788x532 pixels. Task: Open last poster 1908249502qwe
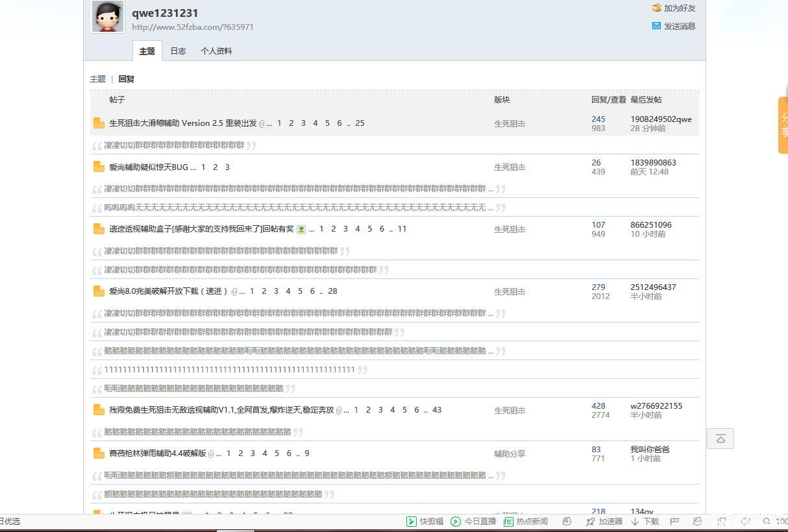tap(661, 119)
